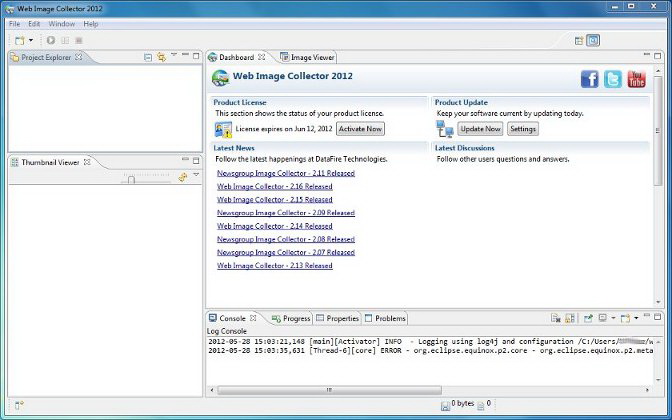This screenshot has width=672, height=420.
Task: Click the Open Perspective icon in top toolbar
Action: point(579,41)
